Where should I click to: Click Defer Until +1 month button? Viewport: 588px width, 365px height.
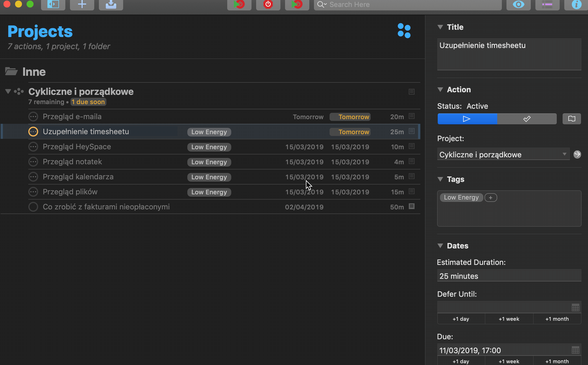(x=557, y=319)
